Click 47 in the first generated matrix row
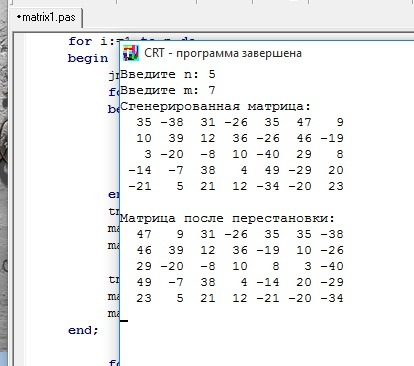Screen dimensions: 414x366 click(304, 122)
